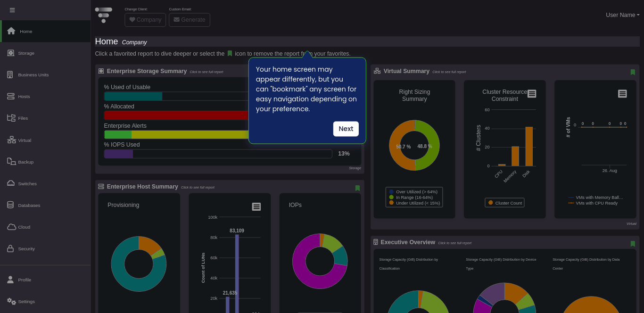
Task: Click the Cloud sidebar icon
Action: 11,227
